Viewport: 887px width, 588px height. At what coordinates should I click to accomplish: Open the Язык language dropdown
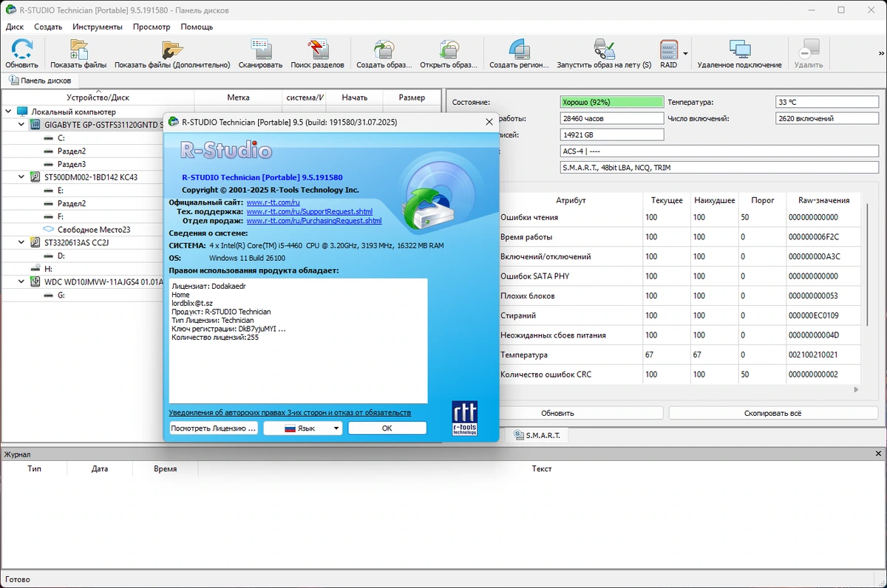(302, 428)
